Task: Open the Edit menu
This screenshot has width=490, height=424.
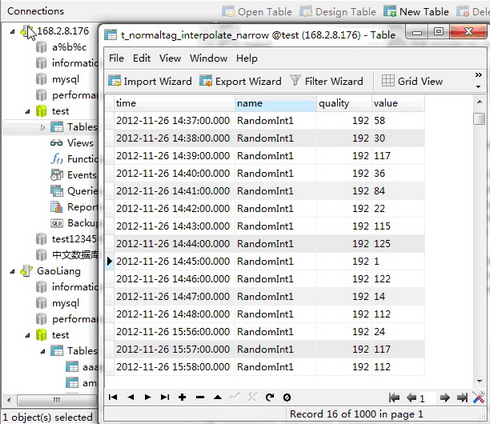Action: pos(142,58)
